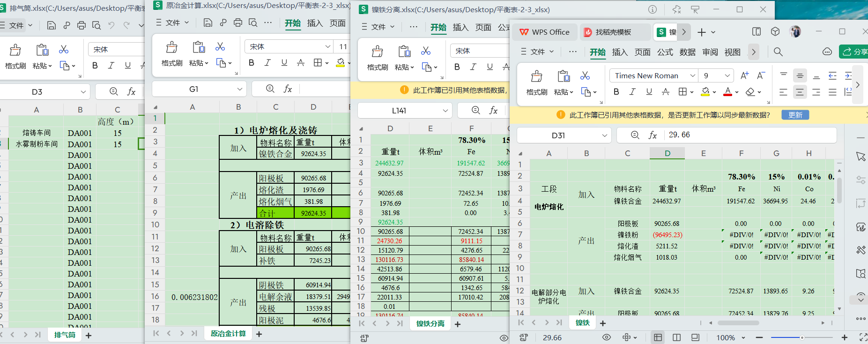Click the blue 更新 button
Image resolution: width=868 pixels, height=344 pixels.
tap(795, 115)
